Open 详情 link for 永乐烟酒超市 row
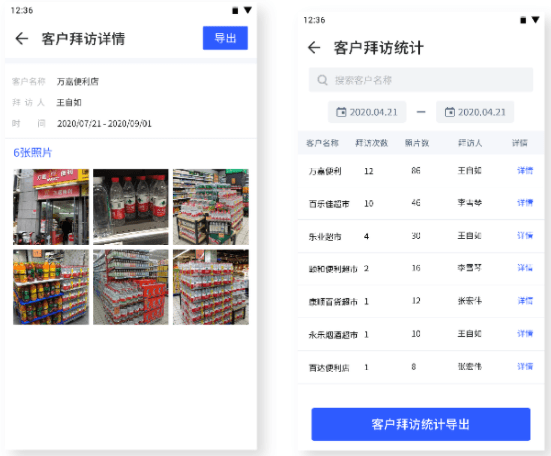The width and height of the screenshot is (551, 456). [x=525, y=333]
